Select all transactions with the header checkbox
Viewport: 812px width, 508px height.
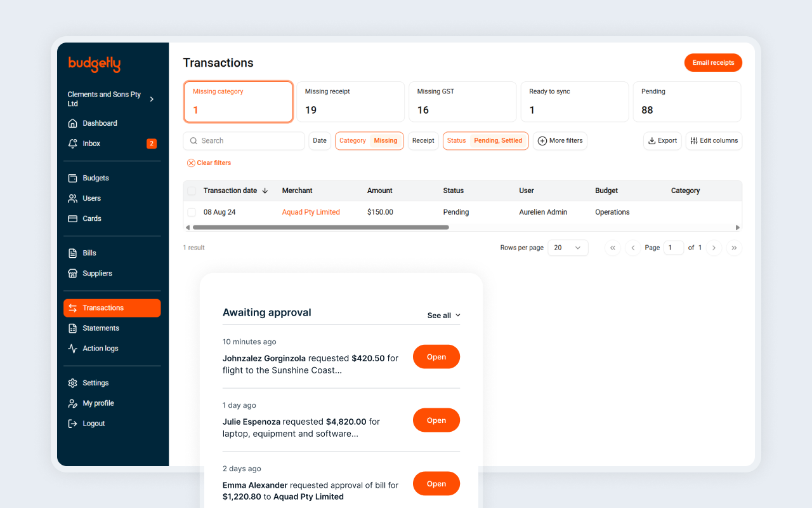pyautogui.click(x=192, y=190)
